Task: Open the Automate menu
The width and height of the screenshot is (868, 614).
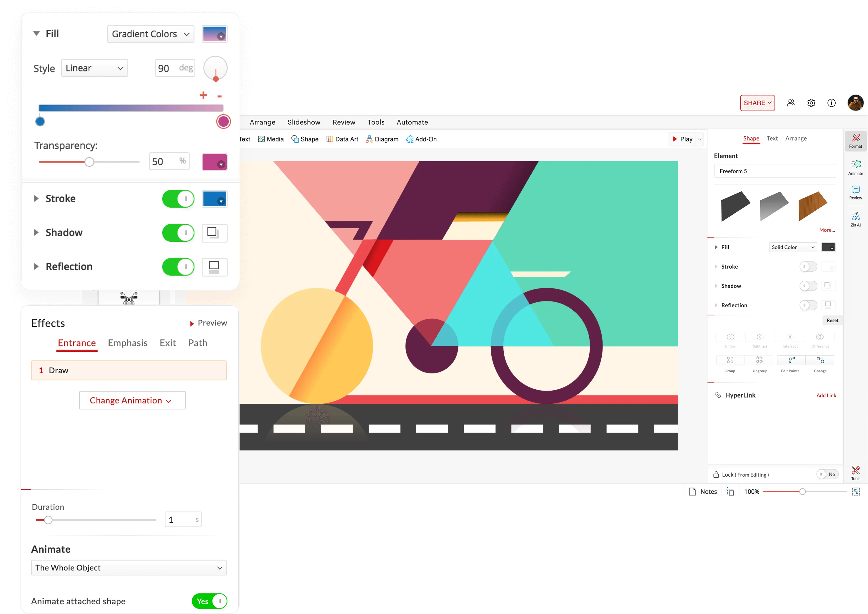Action: pyautogui.click(x=413, y=122)
